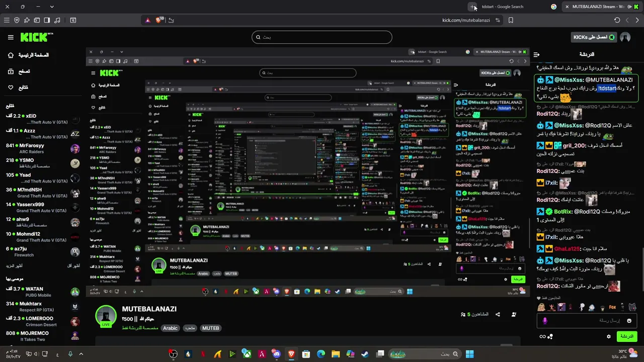Open followed channel Azzz

click(x=42, y=134)
